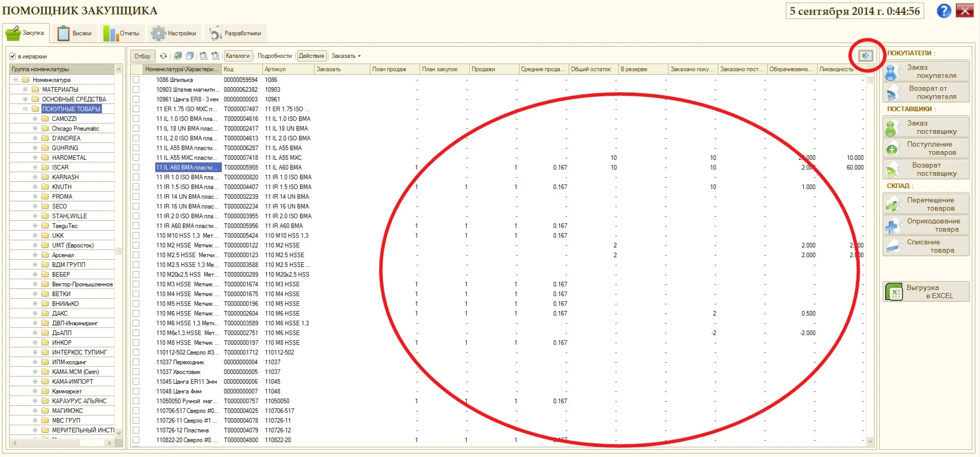Click the Excel spreadsheet export icon
980x457 pixels.
click(x=894, y=292)
